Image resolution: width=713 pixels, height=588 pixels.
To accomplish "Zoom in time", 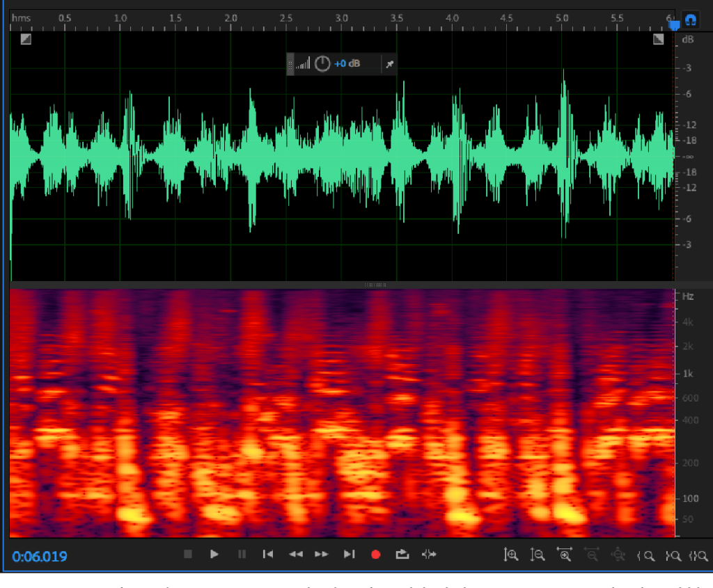I will (564, 555).
